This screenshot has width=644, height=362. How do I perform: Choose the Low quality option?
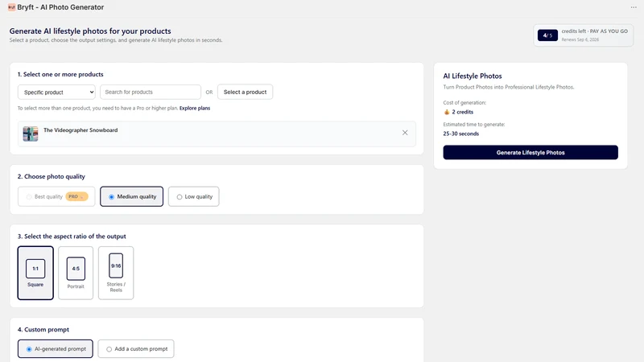[x=193, y=196]
